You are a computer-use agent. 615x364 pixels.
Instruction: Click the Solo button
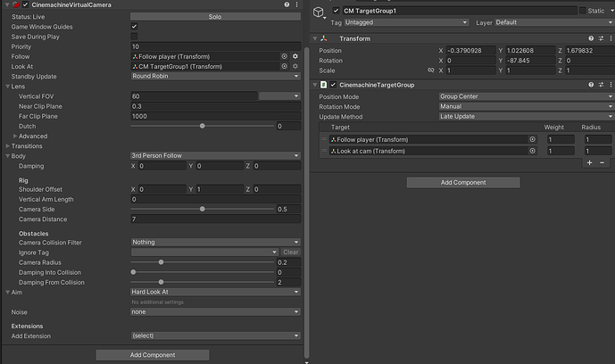pos(214,17)
